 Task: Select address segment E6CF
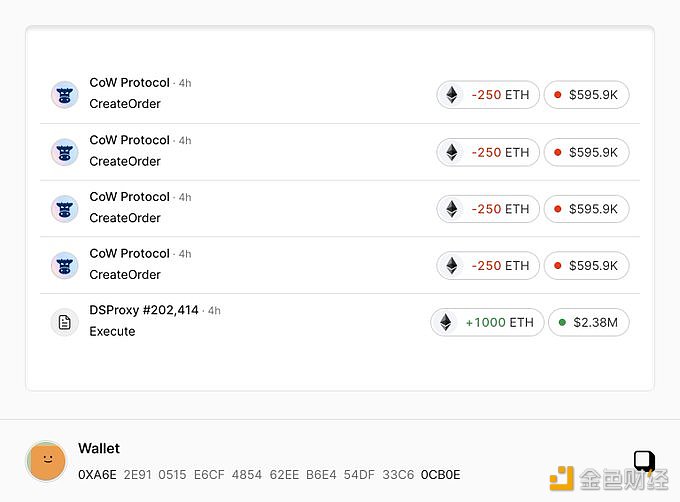tap(209, 475)
